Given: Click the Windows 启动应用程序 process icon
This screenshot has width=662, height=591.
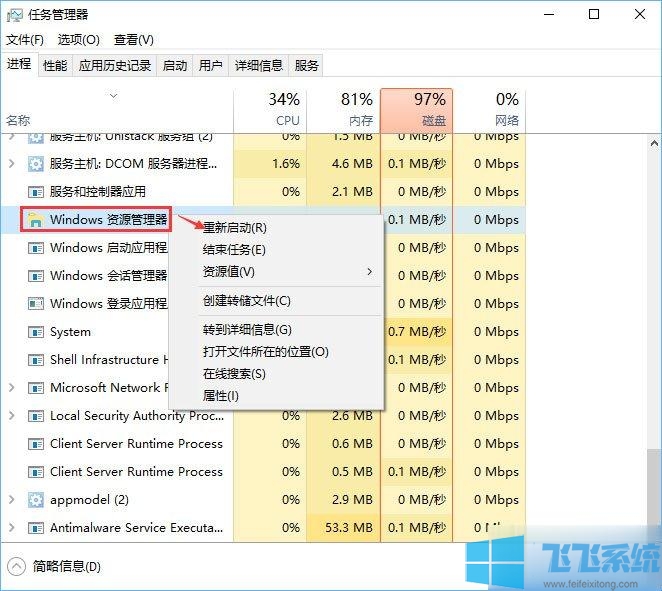Looking at the screenshot, I should click(x=35, y=248).
